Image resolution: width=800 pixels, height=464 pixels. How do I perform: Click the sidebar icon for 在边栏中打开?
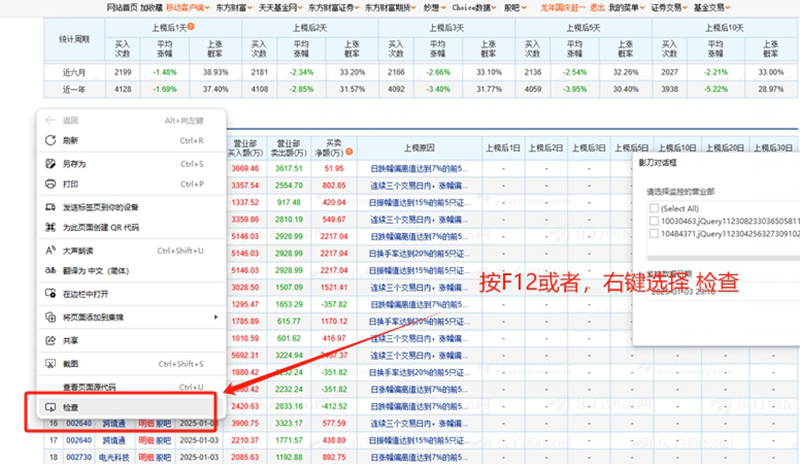pos(51,294)
